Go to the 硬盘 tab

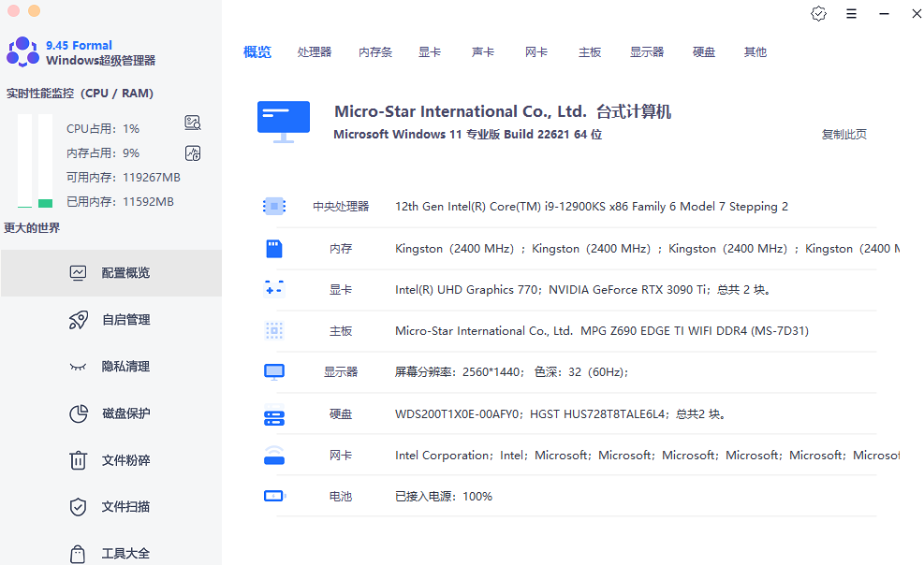click(704, 52)
